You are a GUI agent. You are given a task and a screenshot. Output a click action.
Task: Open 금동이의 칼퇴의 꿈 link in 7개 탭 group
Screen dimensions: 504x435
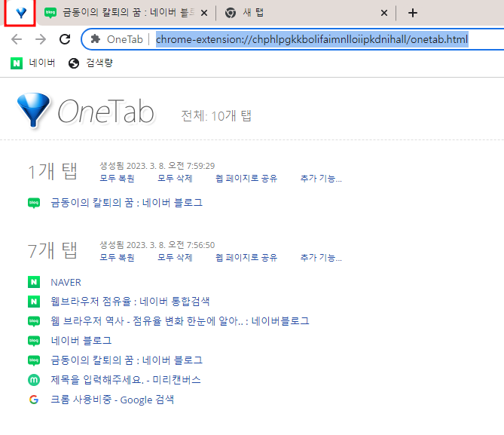[x=127, y=360]
